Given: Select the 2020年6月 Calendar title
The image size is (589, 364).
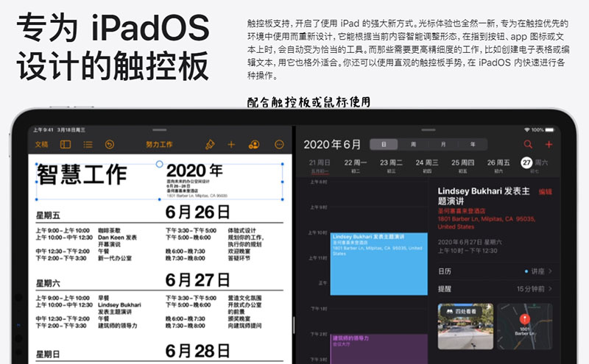Looking at the screenshot, I should 332,144.
